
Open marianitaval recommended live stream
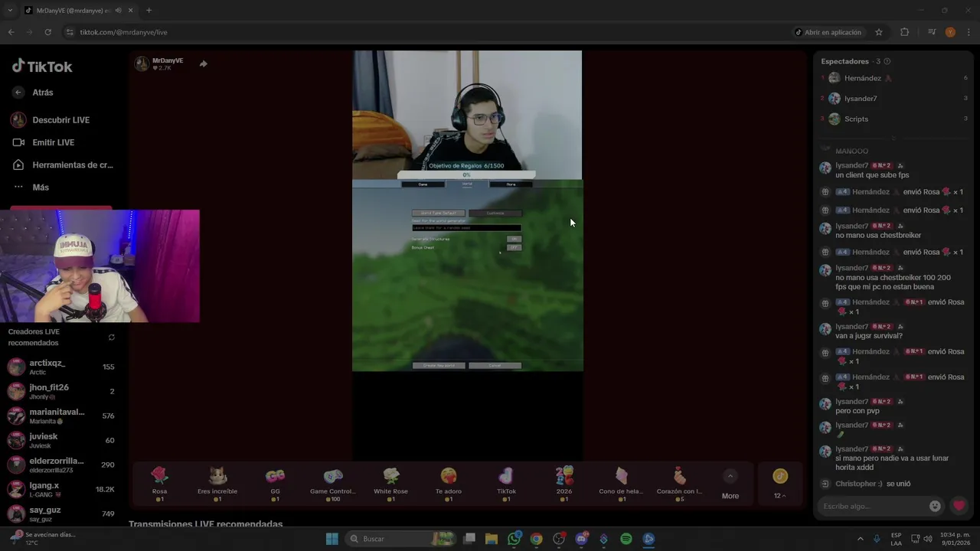coord(61,416)
